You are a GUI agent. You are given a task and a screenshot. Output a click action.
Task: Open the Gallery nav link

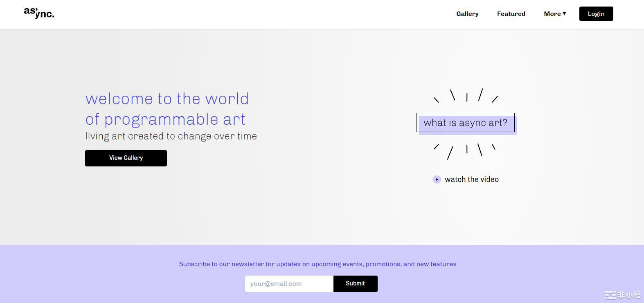click(467, 14)
